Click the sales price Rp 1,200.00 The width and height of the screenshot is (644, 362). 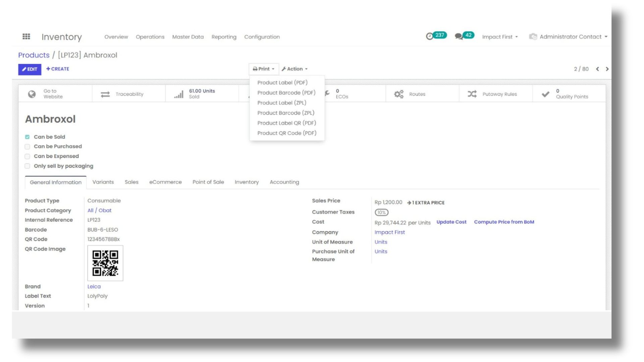[388, 202]
